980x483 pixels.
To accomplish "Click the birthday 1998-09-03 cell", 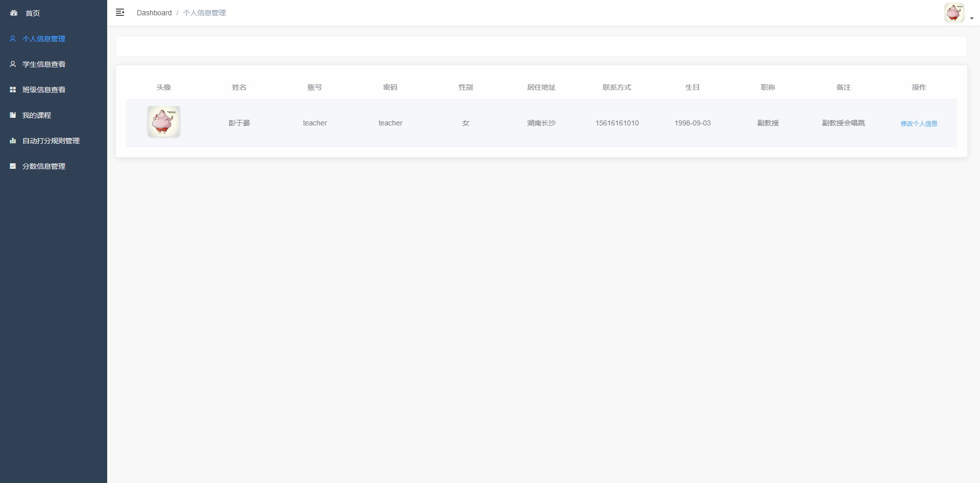I will [692, 123].
